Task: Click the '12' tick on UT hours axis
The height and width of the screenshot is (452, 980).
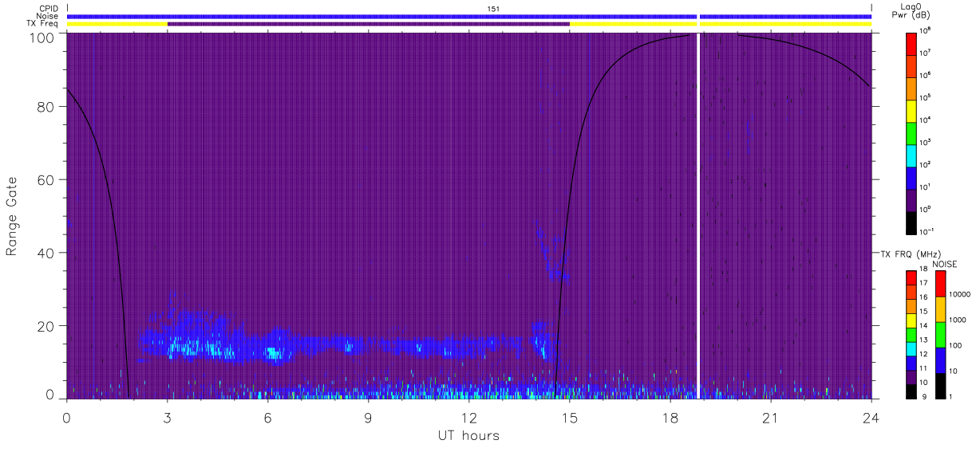Action: click(469, 417)
